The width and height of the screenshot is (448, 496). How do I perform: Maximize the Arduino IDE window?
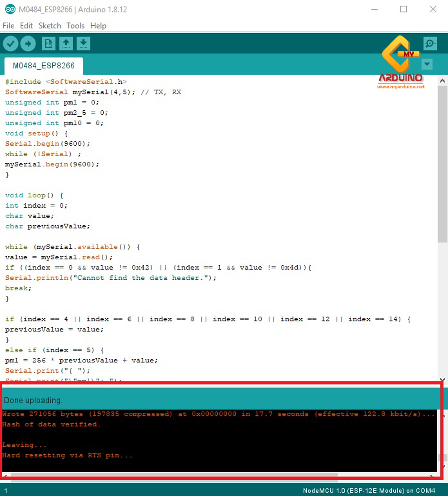coord(403,10)
